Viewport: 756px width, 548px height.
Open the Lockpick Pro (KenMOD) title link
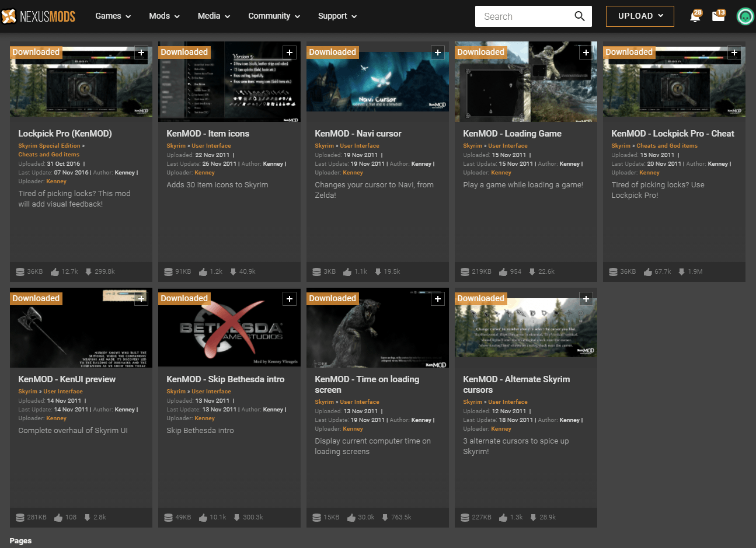pyautogui.click(x=65, y=134)
